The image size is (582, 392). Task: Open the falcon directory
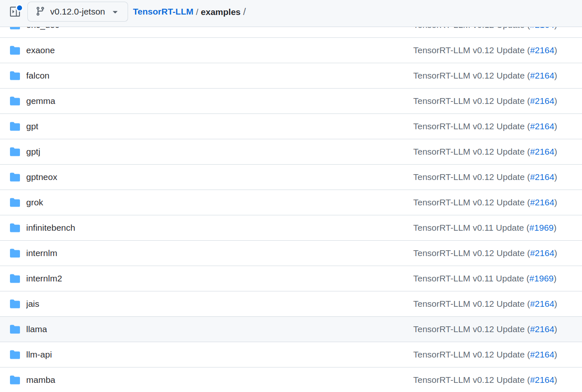click(38, 76)
